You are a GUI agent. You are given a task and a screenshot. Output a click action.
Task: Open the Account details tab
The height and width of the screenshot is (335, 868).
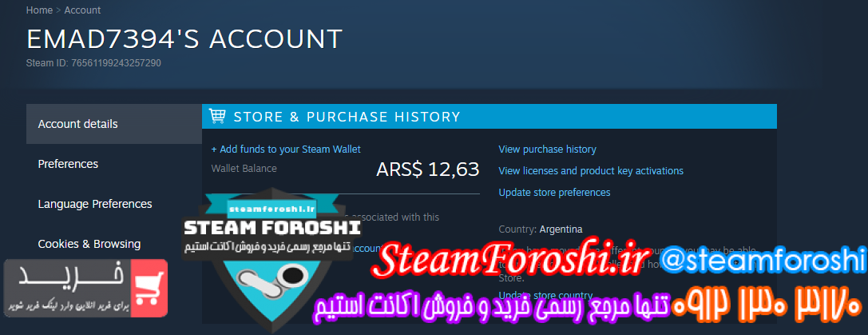pyautogui.click(x=114, y=124)
